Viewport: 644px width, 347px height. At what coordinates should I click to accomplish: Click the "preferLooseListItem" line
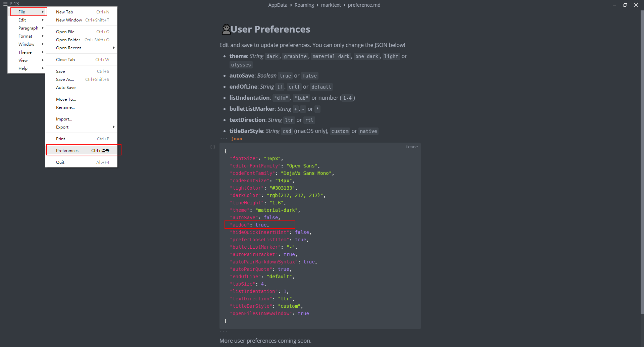[x=269, y=240]
